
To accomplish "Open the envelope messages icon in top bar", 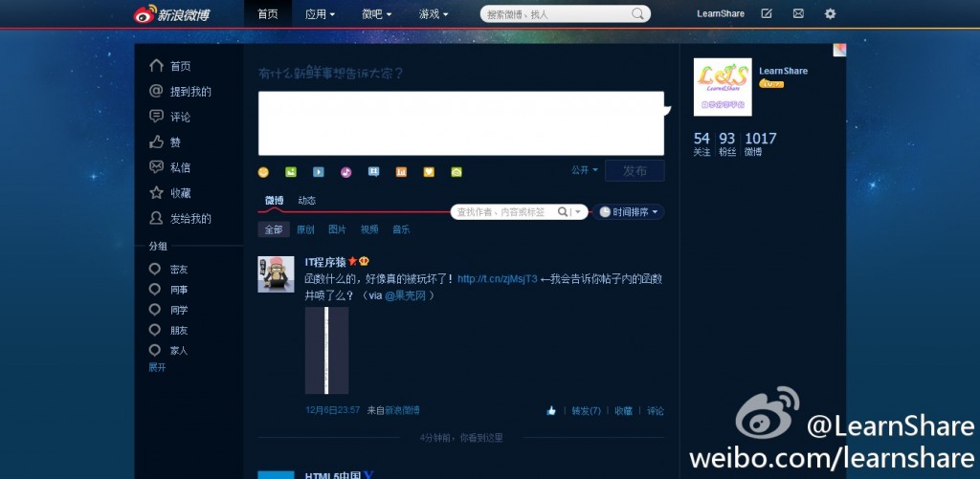I will click(798, 13).
